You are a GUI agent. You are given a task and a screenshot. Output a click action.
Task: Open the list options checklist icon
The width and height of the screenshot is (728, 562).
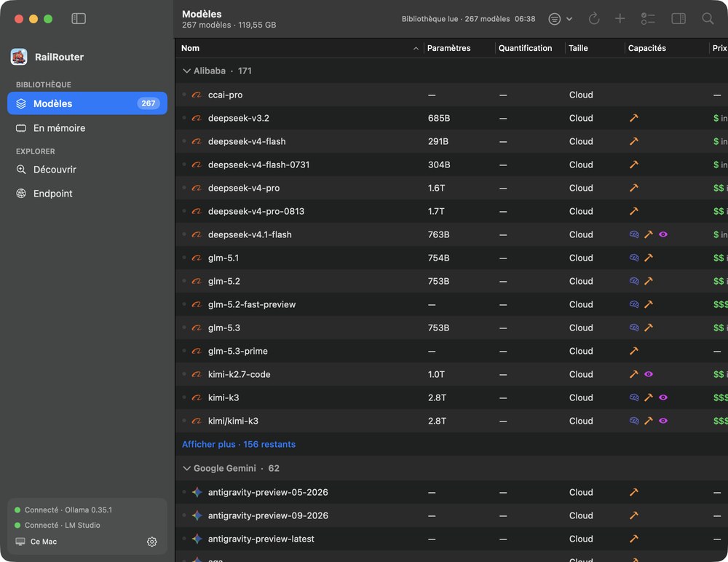(x=648, y=19)
